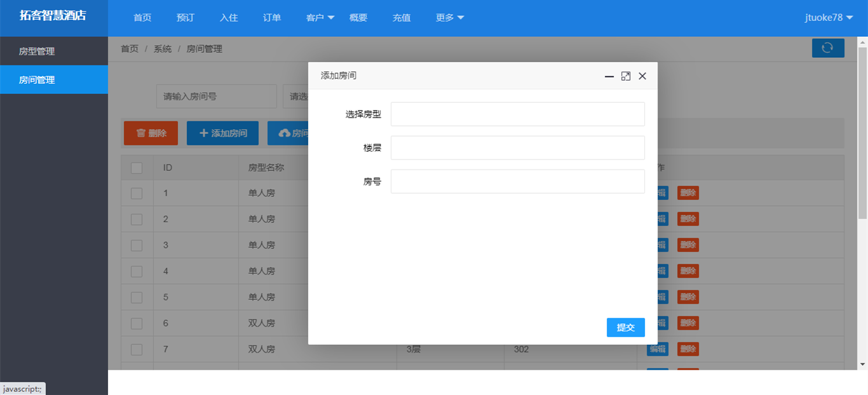
Task: Check the checkbox for row ID 6
Action: coord(137,323)
